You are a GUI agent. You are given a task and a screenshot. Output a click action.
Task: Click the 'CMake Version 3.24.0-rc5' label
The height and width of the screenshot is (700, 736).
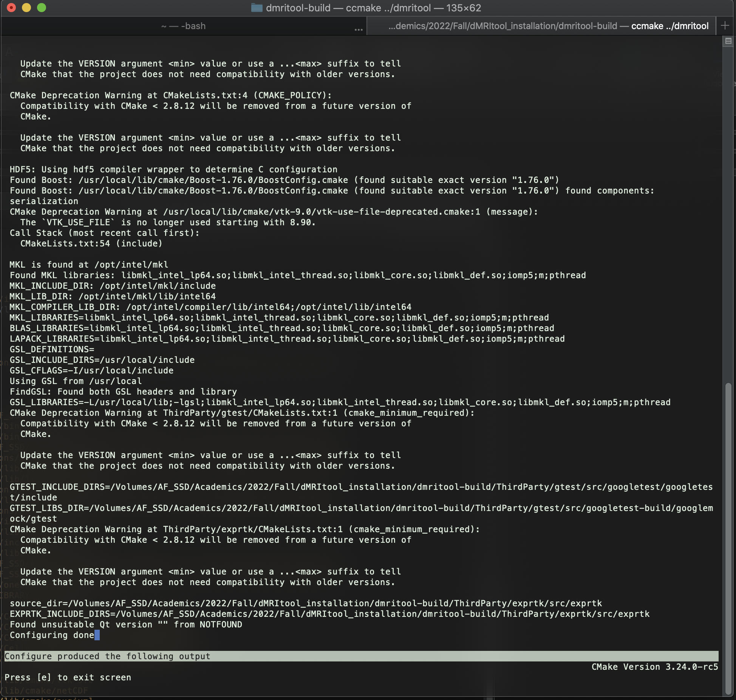pyautogui.click(x=654, y=667)
